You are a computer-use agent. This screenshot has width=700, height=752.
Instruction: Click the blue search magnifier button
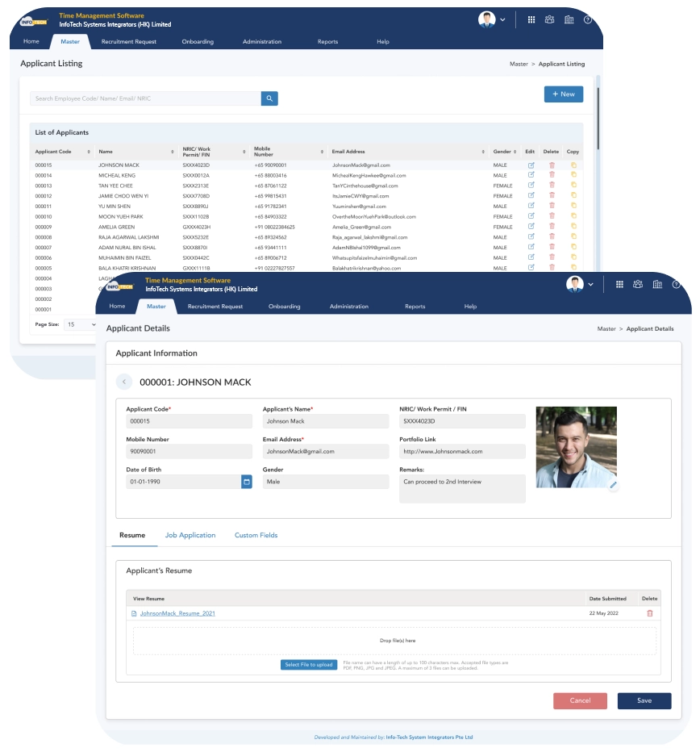[x=269, y=98]
